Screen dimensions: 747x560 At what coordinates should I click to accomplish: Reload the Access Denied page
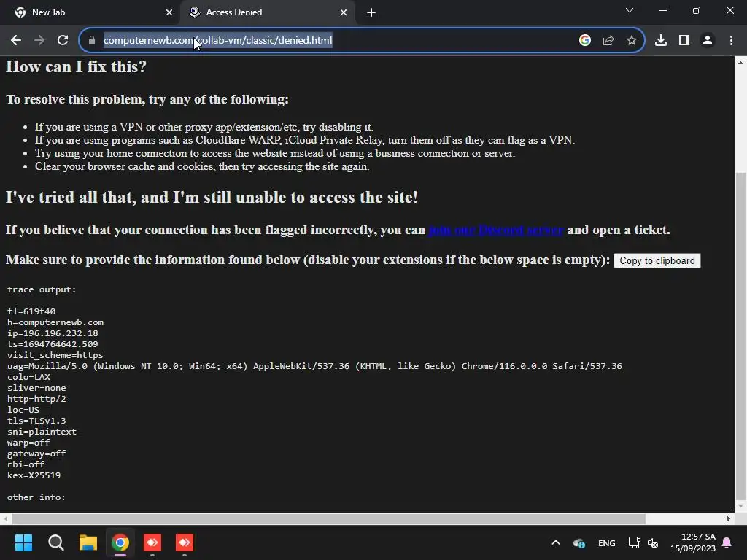click(x=63, y=41)
